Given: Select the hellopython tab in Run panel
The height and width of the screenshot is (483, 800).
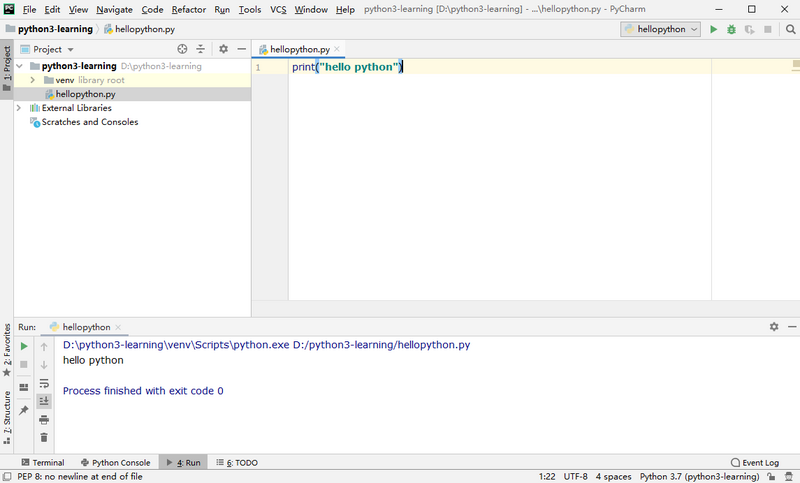Looking at the screenshot, I should tap(86, 327).
